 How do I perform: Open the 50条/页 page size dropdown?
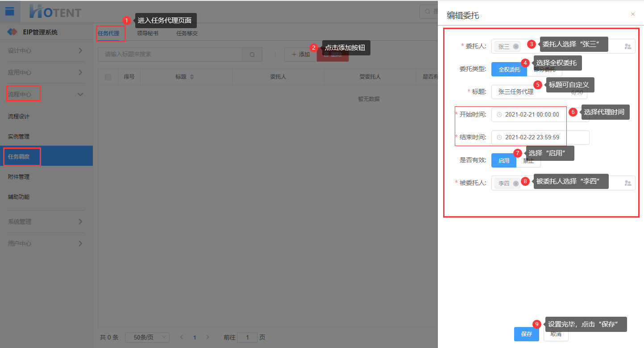tap(147, 337)
